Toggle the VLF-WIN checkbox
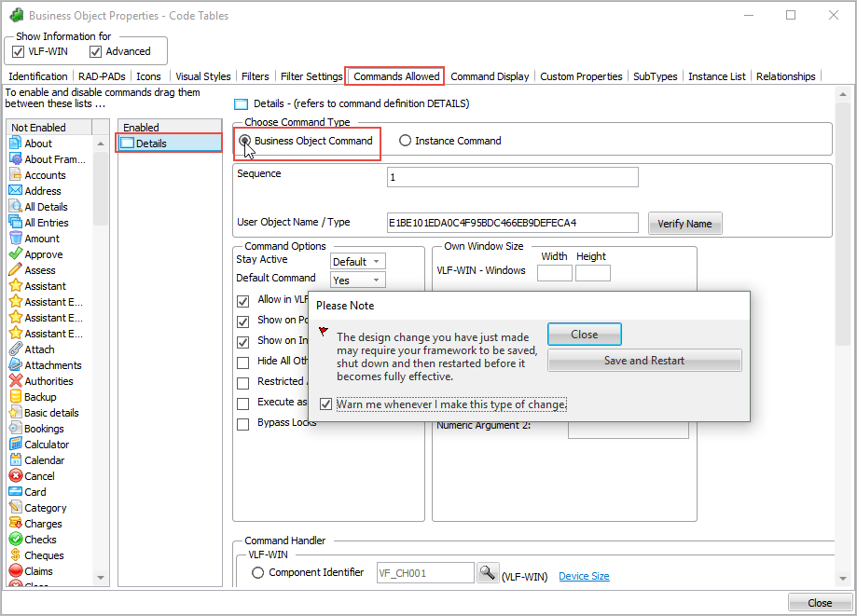This screenshot has width=857, height=616. tap(18, 51)
